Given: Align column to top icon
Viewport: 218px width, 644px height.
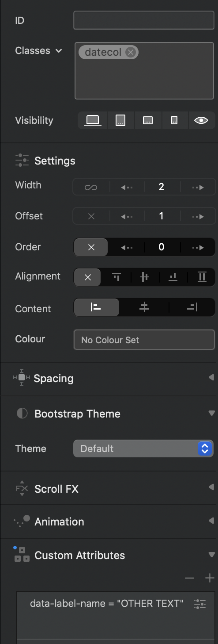Looking at the screenshot, I should point(117,278).
